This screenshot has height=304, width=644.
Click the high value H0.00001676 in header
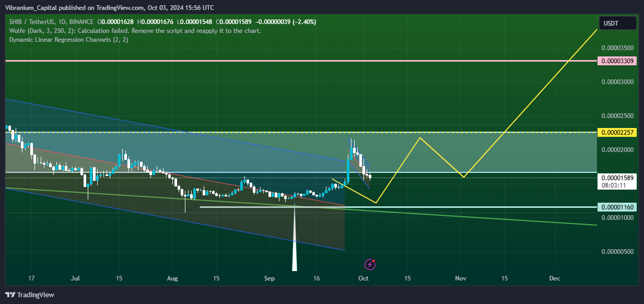pos(156,22)
